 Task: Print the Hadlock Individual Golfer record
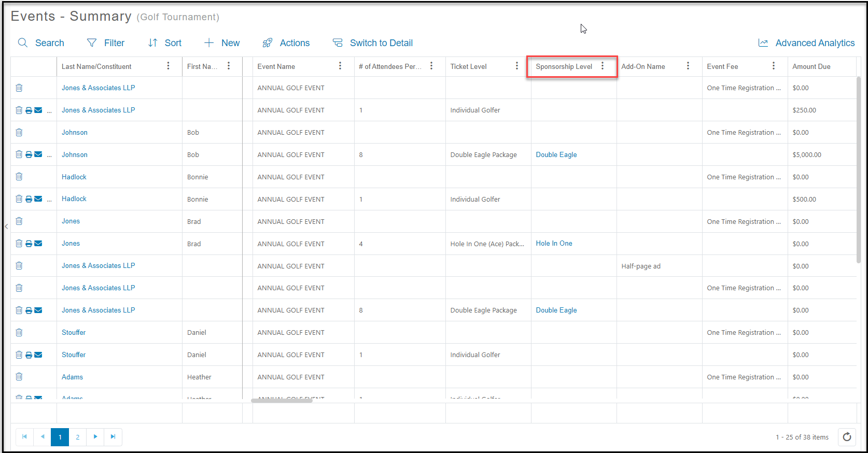click(29, 199)
